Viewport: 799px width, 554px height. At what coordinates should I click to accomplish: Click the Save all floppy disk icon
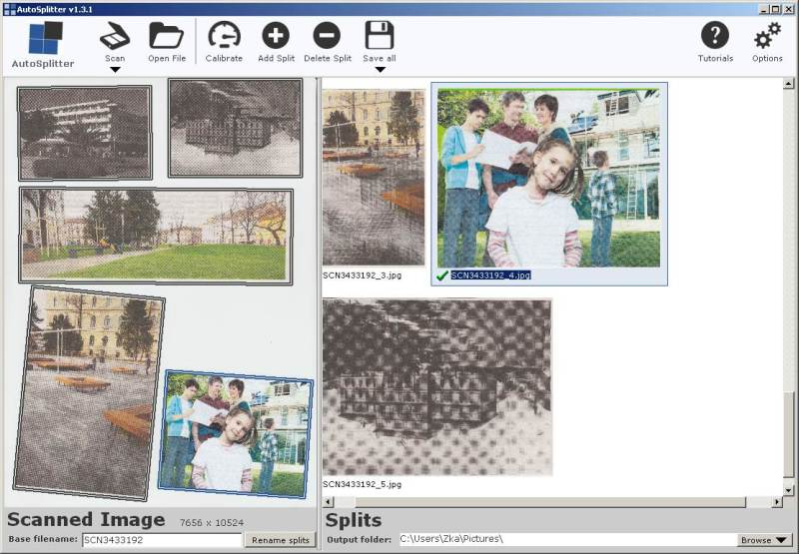click(379, 36)
